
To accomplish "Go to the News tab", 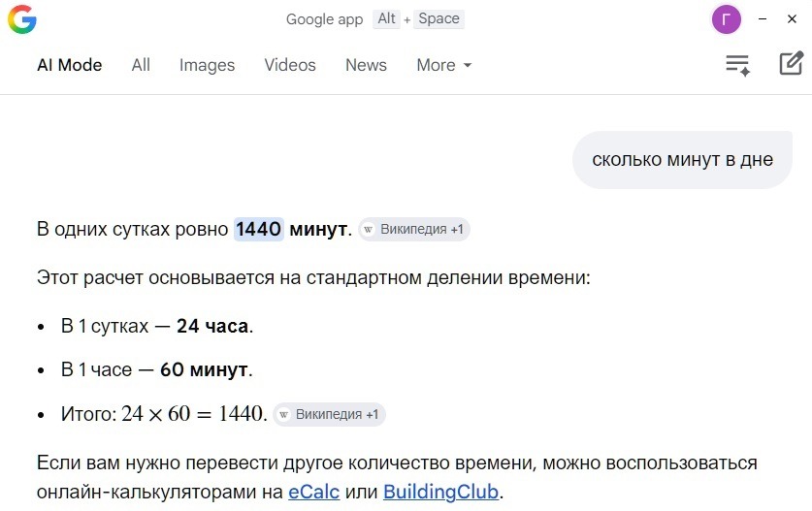I will pos(366,65).
